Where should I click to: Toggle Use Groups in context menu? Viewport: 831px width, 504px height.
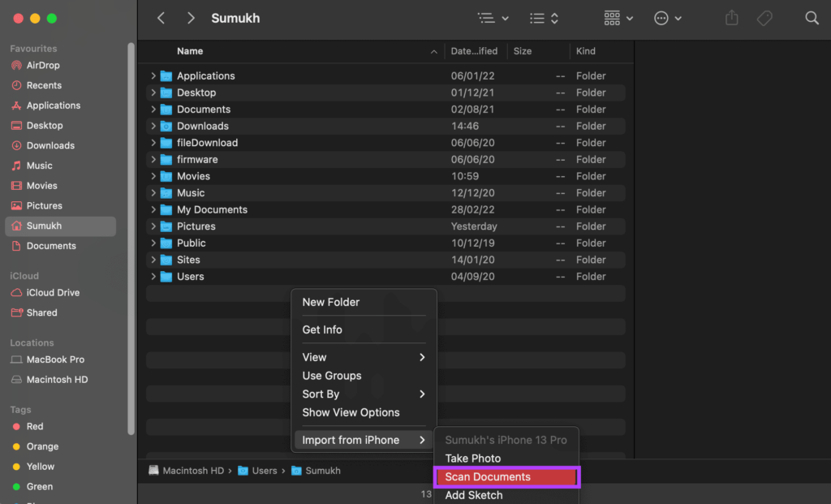point(331,376)
